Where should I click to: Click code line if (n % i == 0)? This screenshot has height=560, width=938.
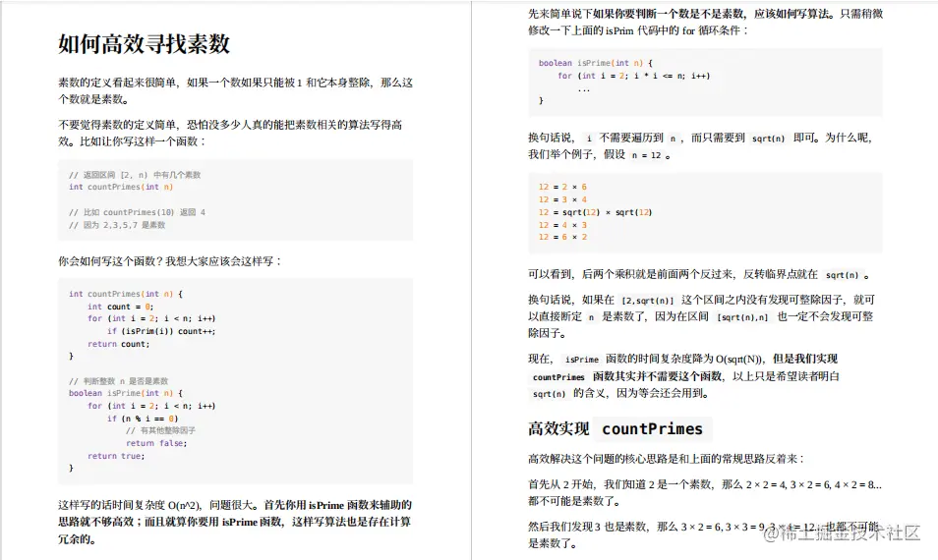click(x=143, y=419)
